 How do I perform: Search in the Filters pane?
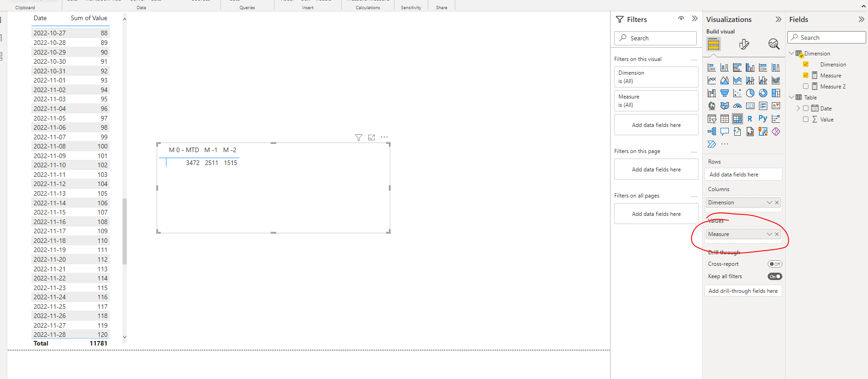655,38
